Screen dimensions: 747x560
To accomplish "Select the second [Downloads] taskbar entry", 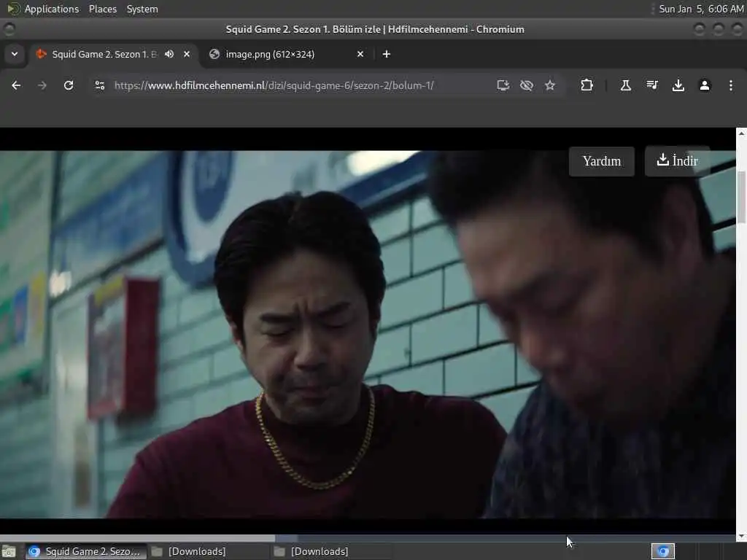I will pos(311,551).
